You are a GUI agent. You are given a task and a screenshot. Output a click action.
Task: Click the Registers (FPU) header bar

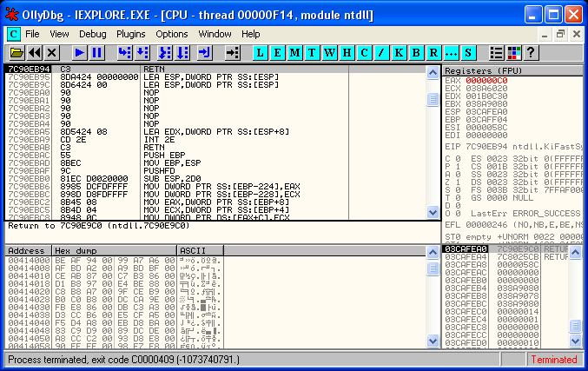[512, 70]
